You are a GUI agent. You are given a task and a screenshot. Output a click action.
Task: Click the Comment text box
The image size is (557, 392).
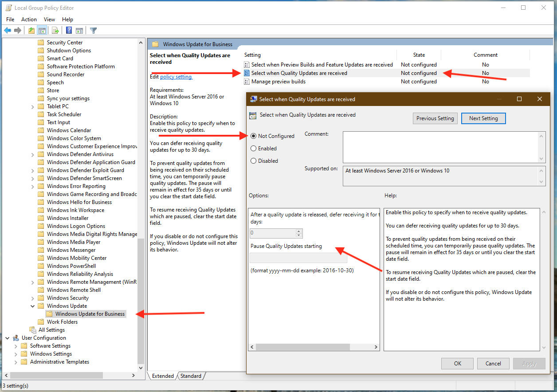pos(441,147)
